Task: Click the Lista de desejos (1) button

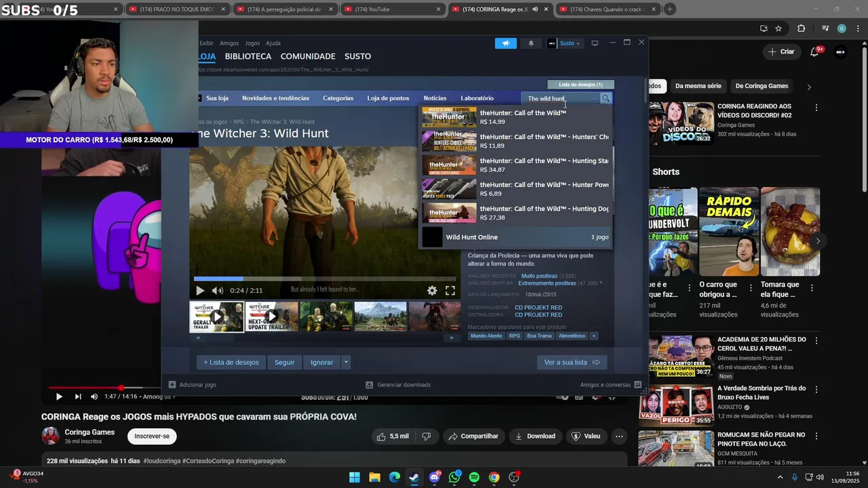Action: [580, 85]
